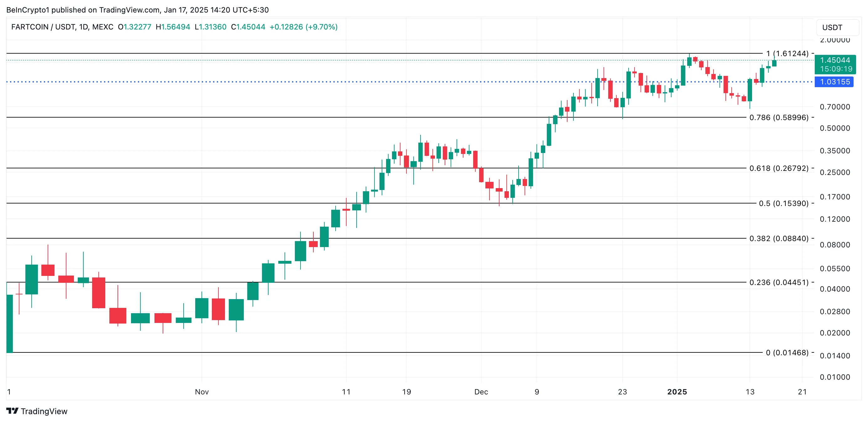Click the +0.12826 (+9.70%) change value
Viewport: 868px width, 422px height.
(303, 27)
